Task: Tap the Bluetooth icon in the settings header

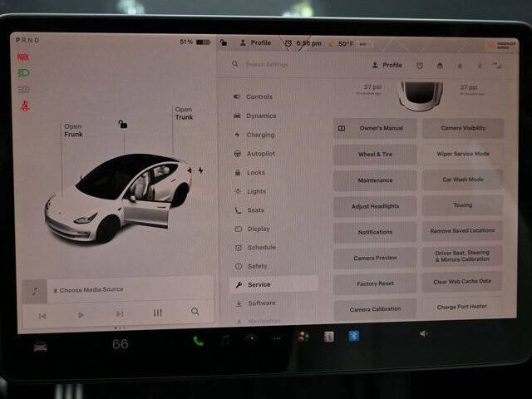Action: point(480,66)
